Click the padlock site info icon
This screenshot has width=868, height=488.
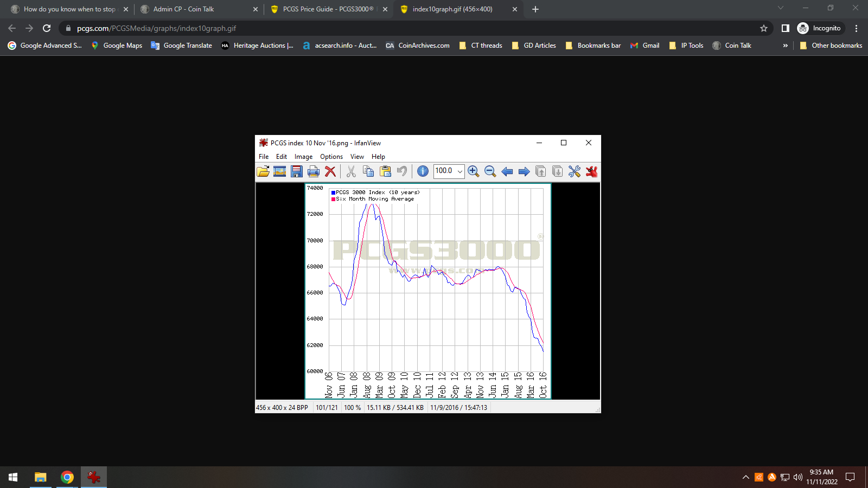click(68, 28)
